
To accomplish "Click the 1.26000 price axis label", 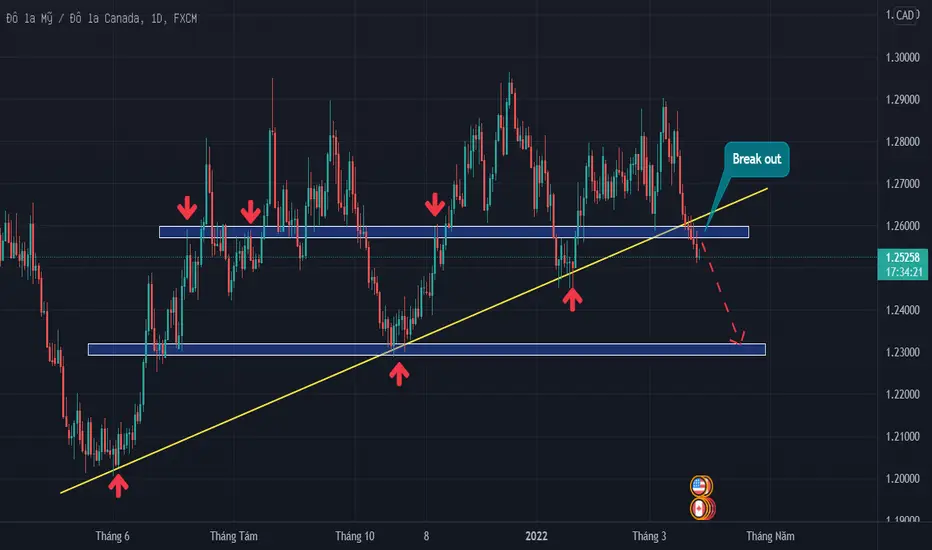I will 902,226.
